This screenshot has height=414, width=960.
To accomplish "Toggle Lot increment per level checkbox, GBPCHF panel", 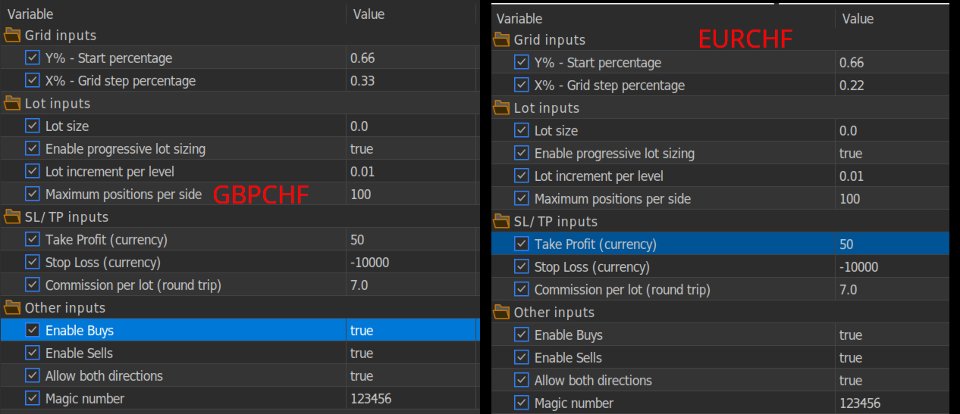I will tap(32, 171).
